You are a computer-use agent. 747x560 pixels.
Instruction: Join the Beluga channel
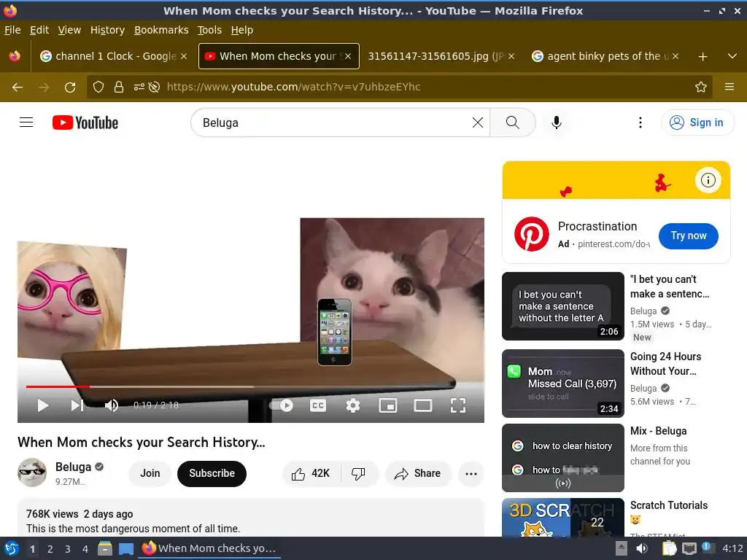tap(150, 473)
